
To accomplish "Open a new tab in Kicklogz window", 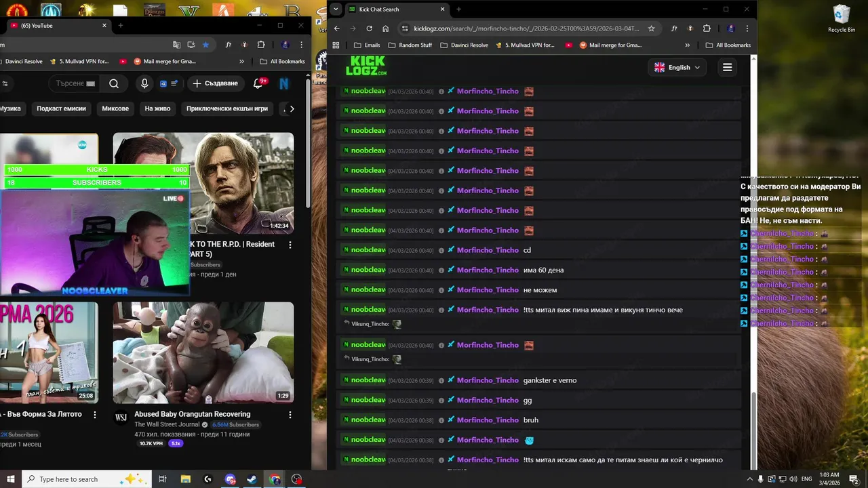I will pyautogui.click(x=458, y=9).
